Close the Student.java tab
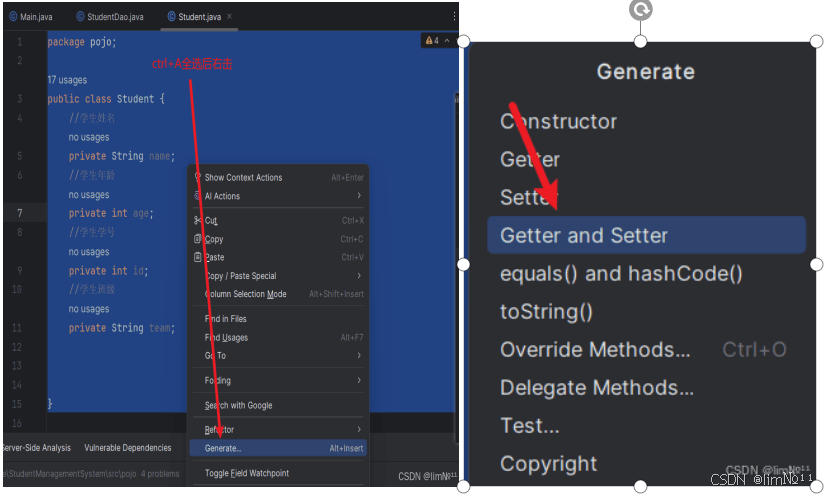Screen dimensions: 824x496 coord(230,17)
